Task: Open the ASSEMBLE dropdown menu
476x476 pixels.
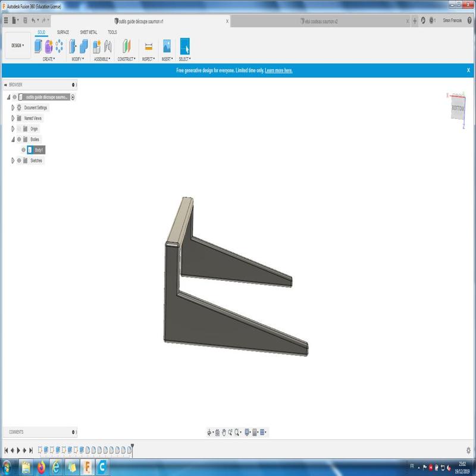Action: (x=102, y=59)
